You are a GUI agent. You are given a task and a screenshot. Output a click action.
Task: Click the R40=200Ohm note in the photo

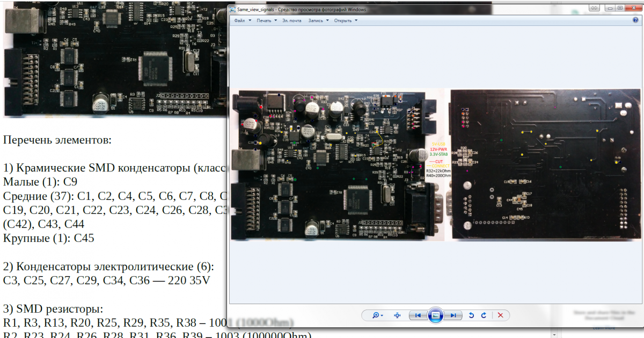click(438, 176)
